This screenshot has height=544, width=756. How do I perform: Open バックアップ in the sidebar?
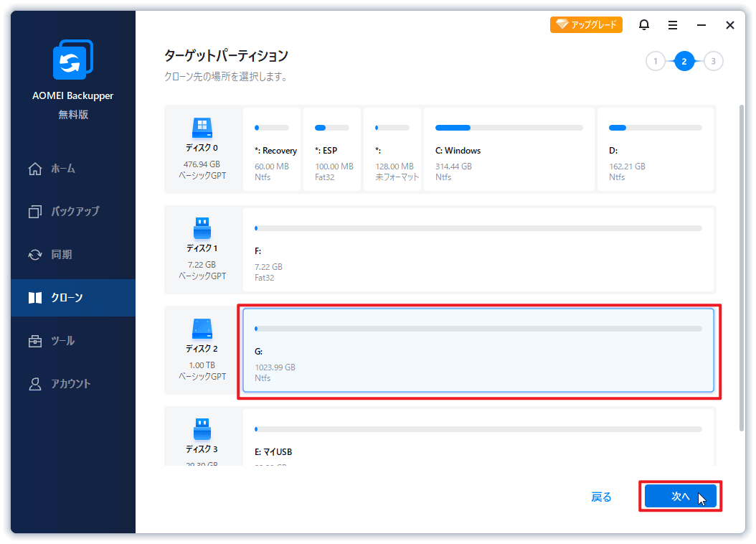pyautogui.click(x=73, y=211)
